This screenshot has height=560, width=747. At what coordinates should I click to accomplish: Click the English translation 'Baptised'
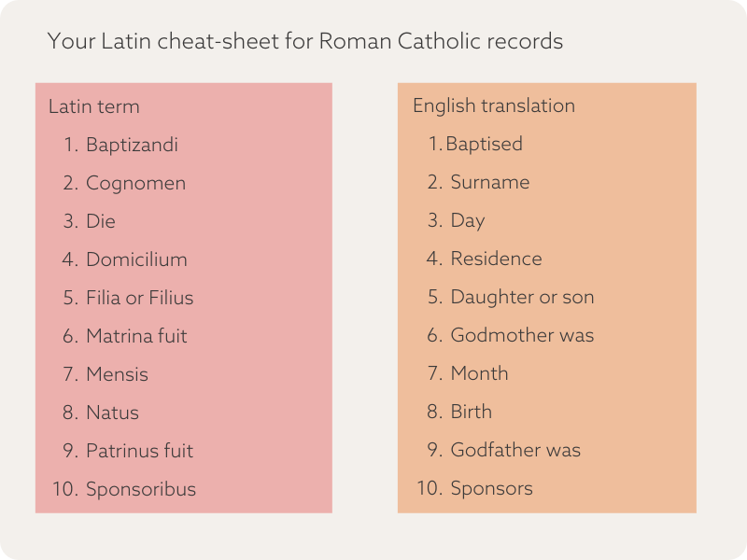tap(484, 144)
